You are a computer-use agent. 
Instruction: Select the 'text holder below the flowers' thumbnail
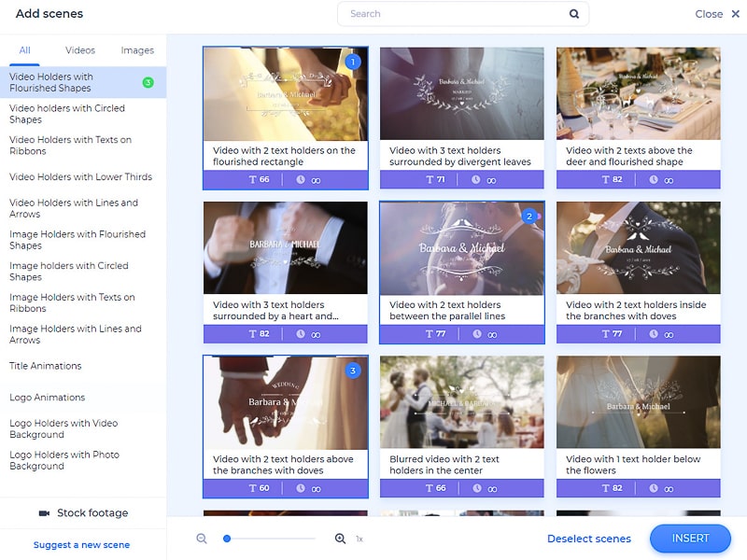[x=639, y=402]
